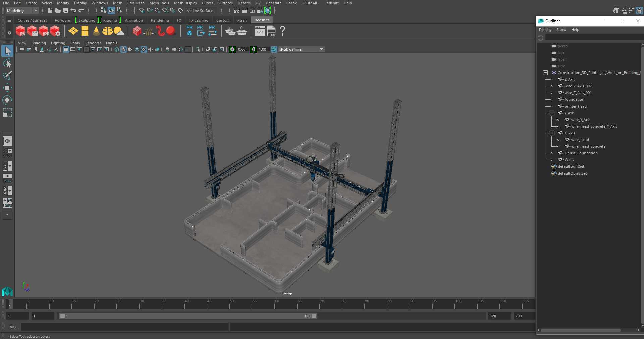Click frame 60 on the time slider

coord(276,304)
